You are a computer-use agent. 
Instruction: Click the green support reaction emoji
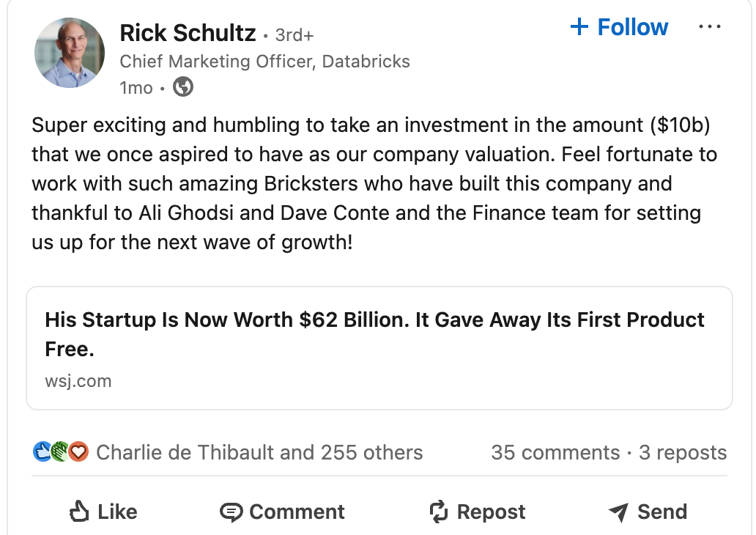[x=59, y=451]
